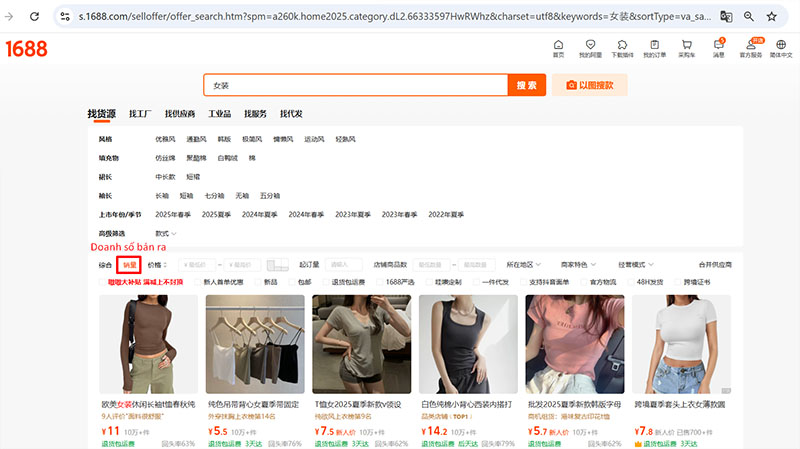Viewport: 800px width, 449px height.
Task: Click the browser translate page icon
Action: coord(726,17)
